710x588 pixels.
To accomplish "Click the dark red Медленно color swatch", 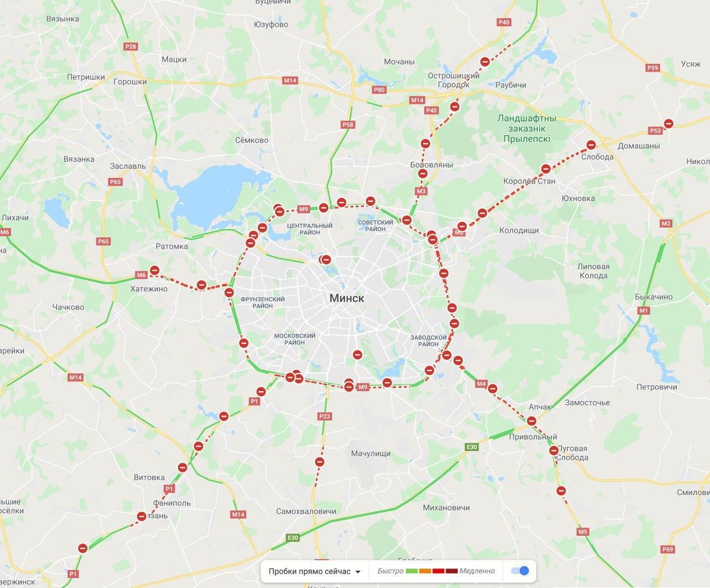I will (452, 571).
